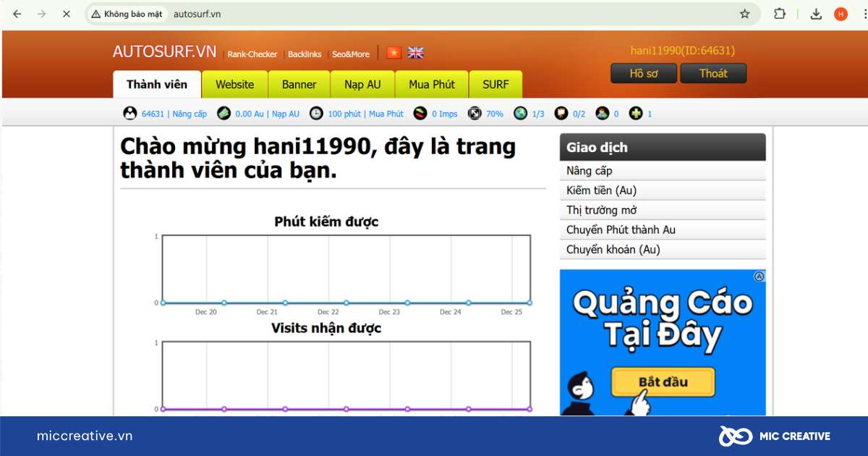The image size is (868, 456).
Task: Click the Visits nhận được chart title
Action: tap(326, 328)
